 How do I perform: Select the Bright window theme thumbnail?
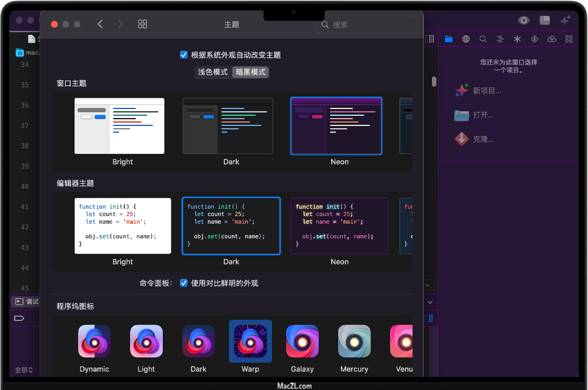coord(119,126)
